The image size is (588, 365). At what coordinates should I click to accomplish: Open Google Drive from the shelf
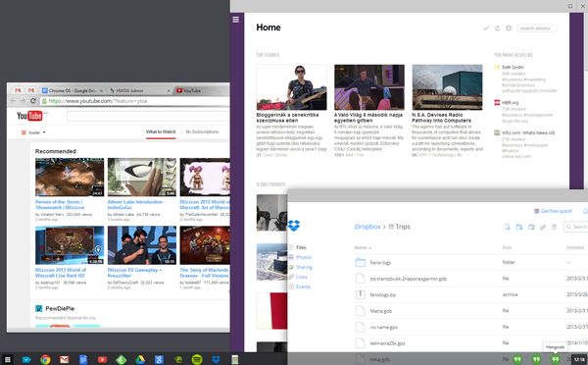point(140,359)
